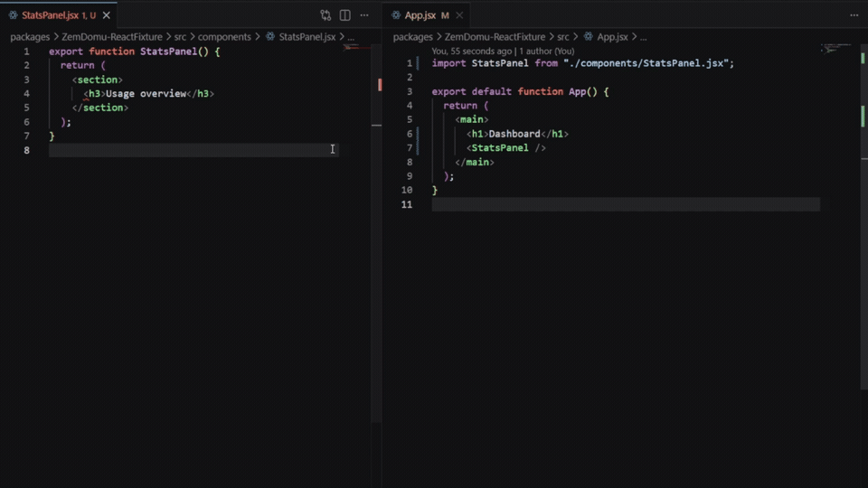Close the App.jsx tab
The image size is (868, 488).
(x=459, y=15)
